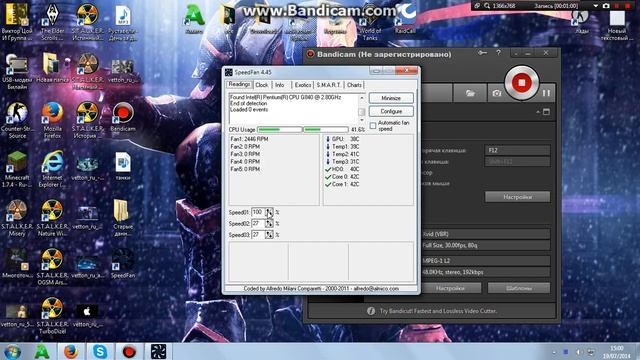Screen dimensions: 640x360
Task: Open USB-модем Билайн desktop shortcut
Action: point(17,71)
